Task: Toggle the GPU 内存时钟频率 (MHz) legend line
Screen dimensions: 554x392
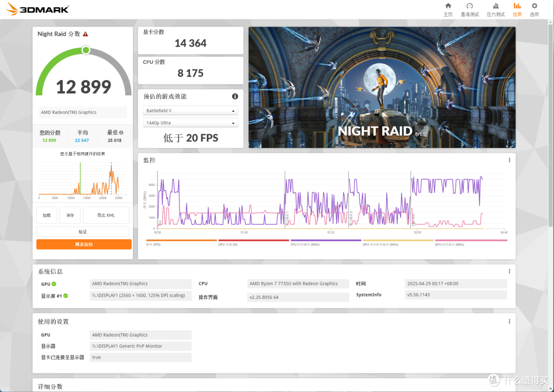Action: (x=398, y=242)
